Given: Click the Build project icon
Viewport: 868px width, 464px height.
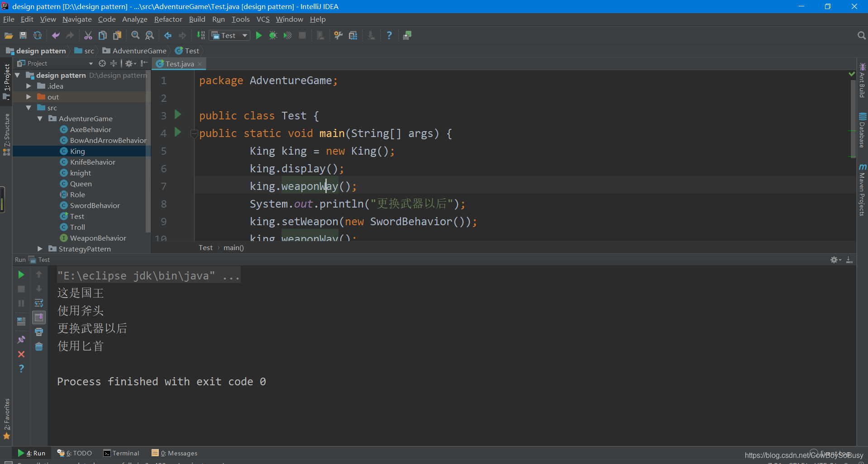Looking at the screenshot, I should (200, 35).
